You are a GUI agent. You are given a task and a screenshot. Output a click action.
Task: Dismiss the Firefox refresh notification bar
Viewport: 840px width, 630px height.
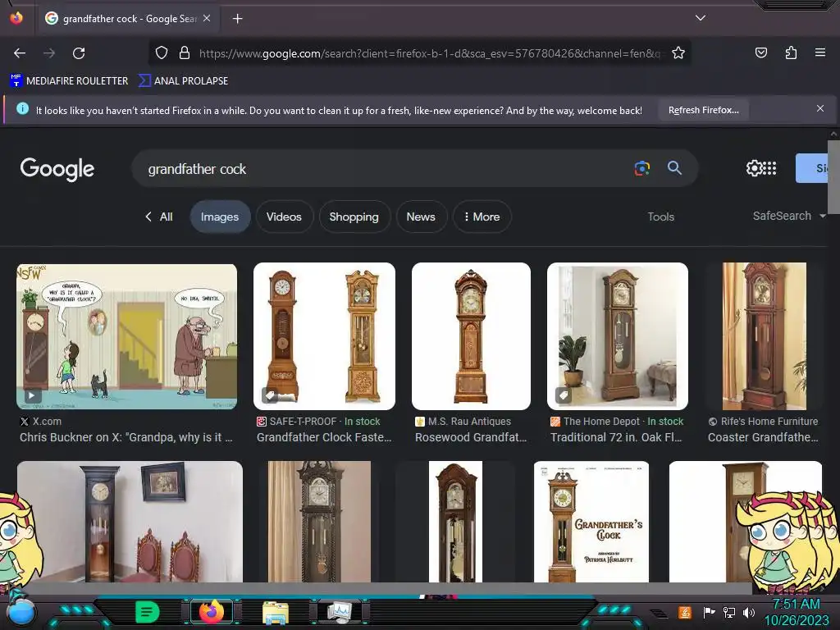point(819,109)
